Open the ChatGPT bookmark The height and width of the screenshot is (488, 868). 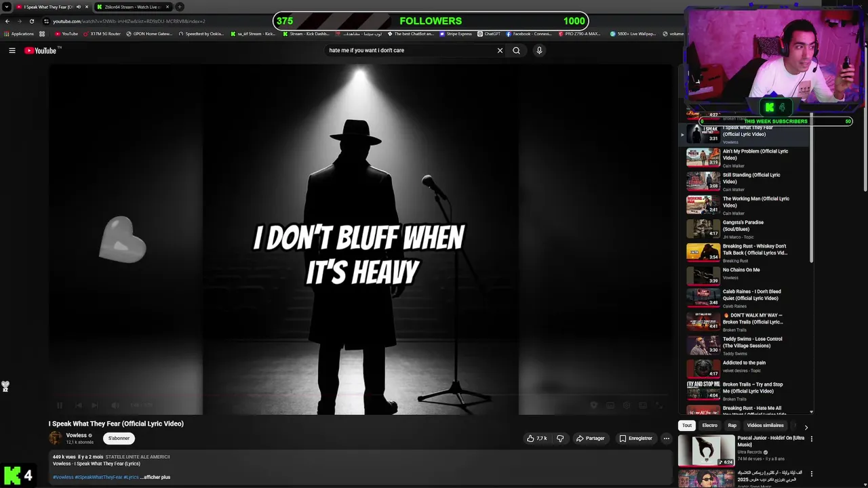(x=489, y=34)
